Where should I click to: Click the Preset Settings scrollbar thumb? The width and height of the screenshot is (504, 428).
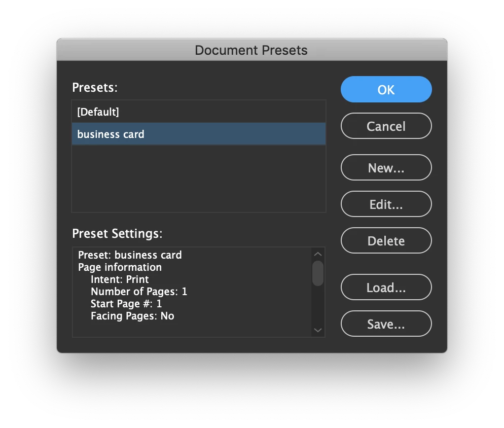click(318, 273)
